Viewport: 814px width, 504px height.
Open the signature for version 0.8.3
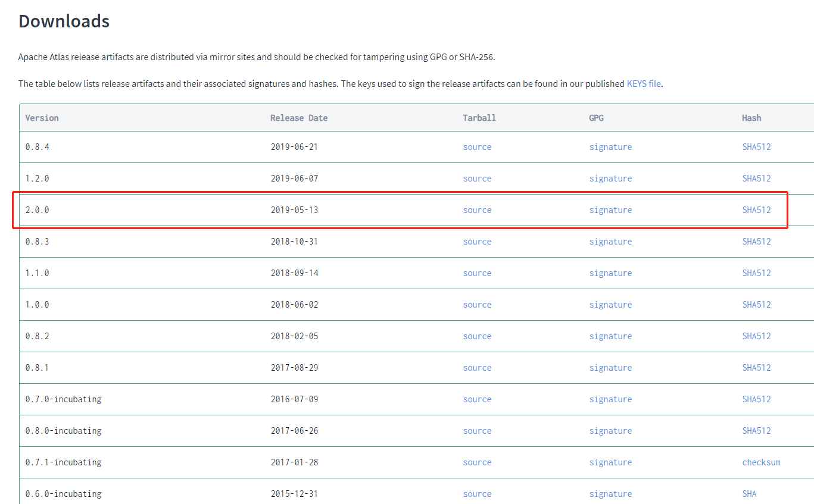tap(610, 241)
